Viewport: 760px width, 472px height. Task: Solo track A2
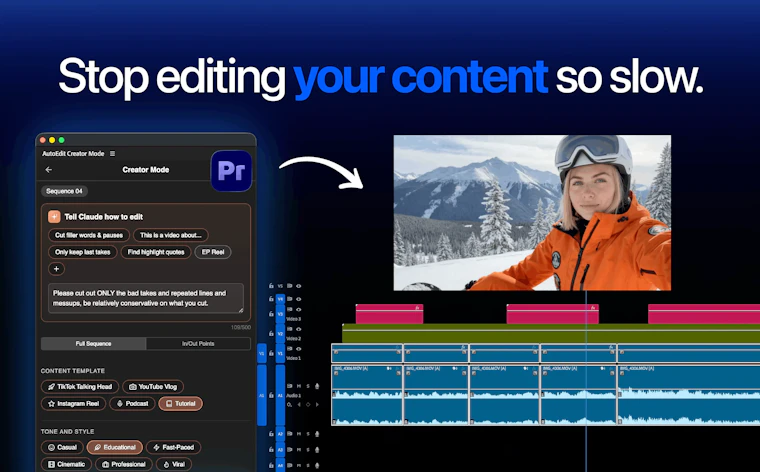click(308, 434)
